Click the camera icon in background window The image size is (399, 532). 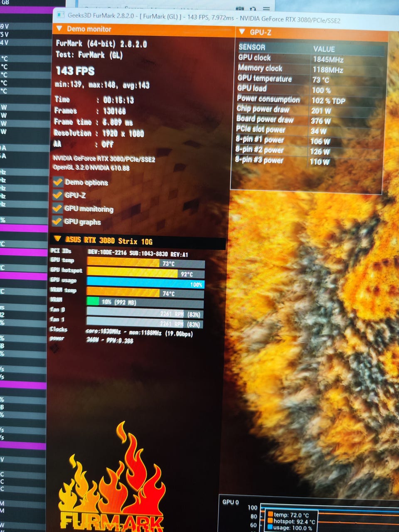(239, 8)
